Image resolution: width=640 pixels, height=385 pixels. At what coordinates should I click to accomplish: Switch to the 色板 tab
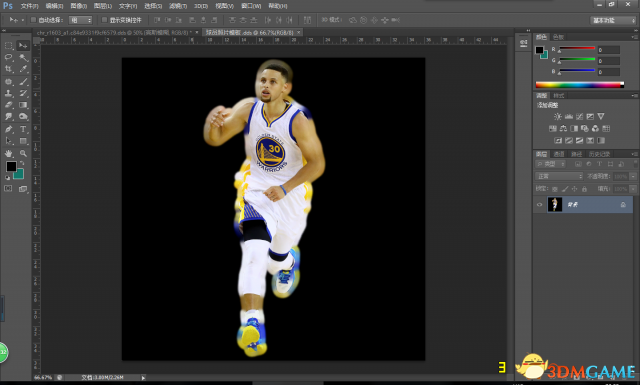[558, 37]
